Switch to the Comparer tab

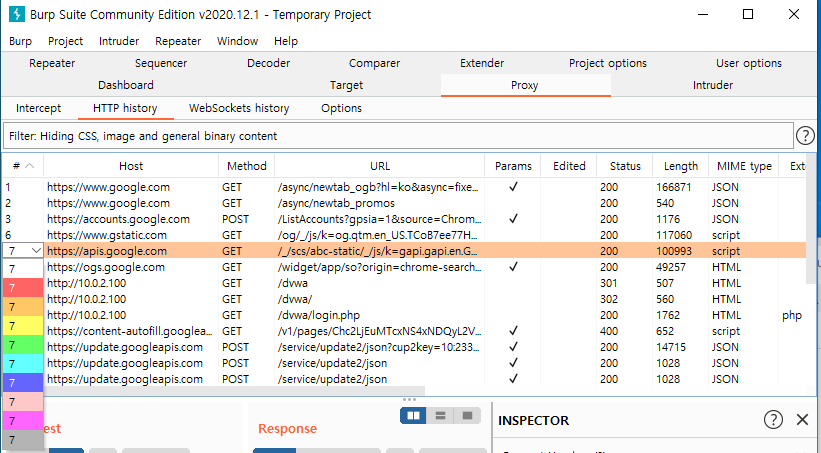point(374,63)
